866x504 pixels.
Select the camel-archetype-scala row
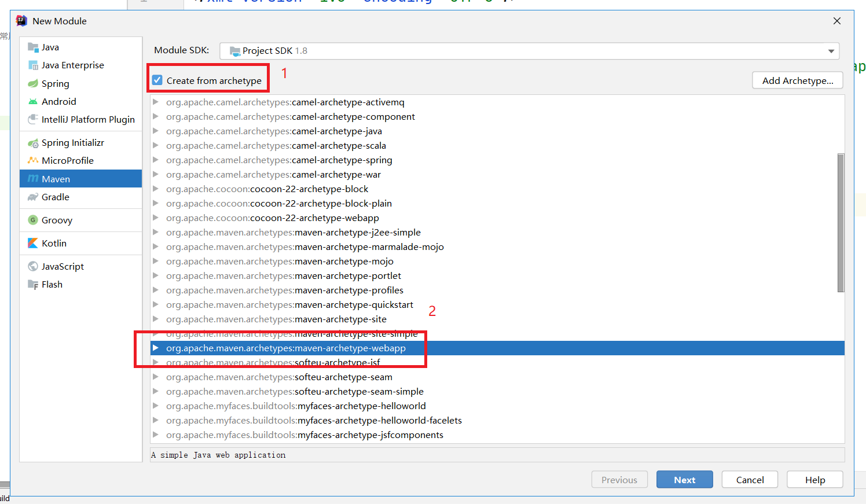tap(497, 145)
